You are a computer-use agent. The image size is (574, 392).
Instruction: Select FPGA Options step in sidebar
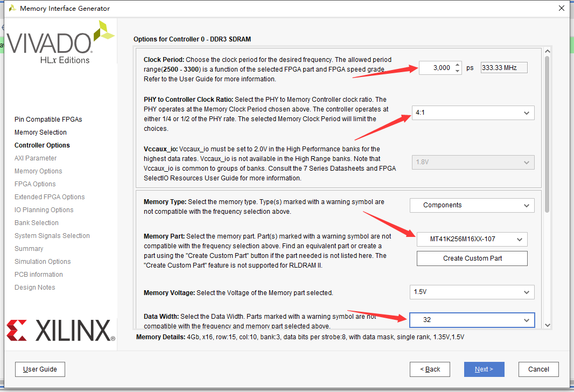(x=35, y=184)
